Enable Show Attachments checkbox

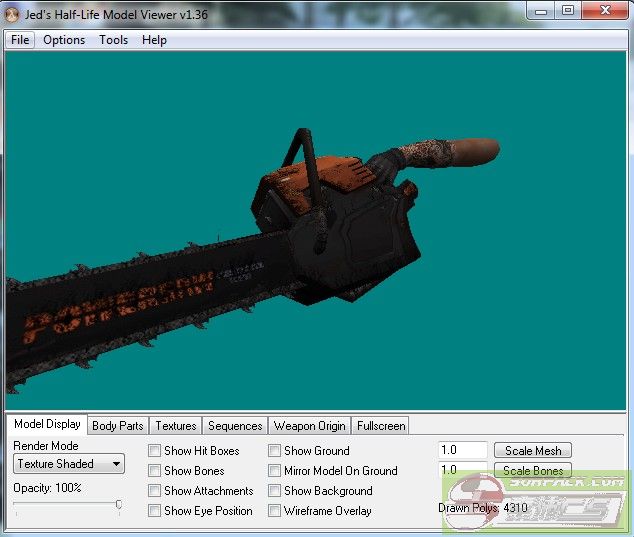[x=154, y=490]
